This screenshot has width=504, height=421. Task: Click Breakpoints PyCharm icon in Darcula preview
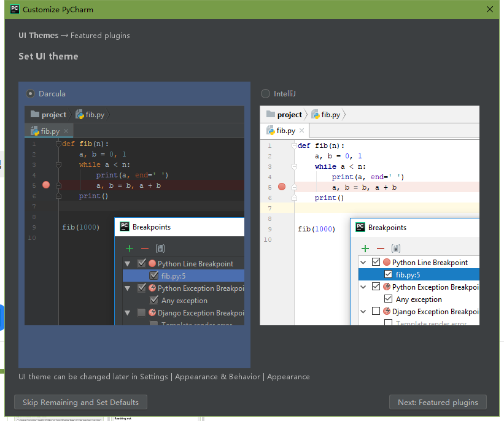coord(125,226)
